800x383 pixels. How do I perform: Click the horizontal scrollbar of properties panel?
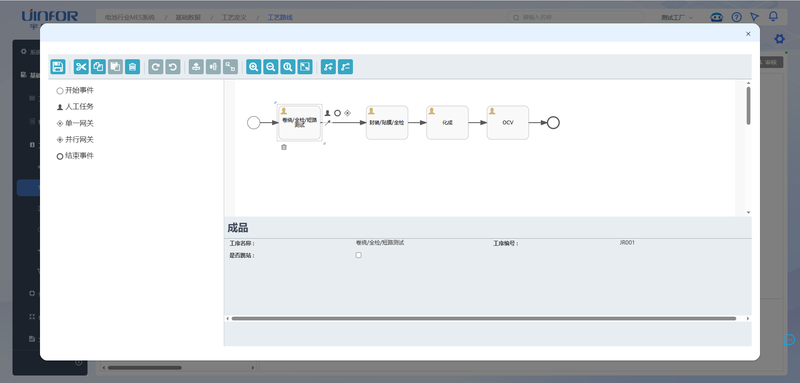484,318
